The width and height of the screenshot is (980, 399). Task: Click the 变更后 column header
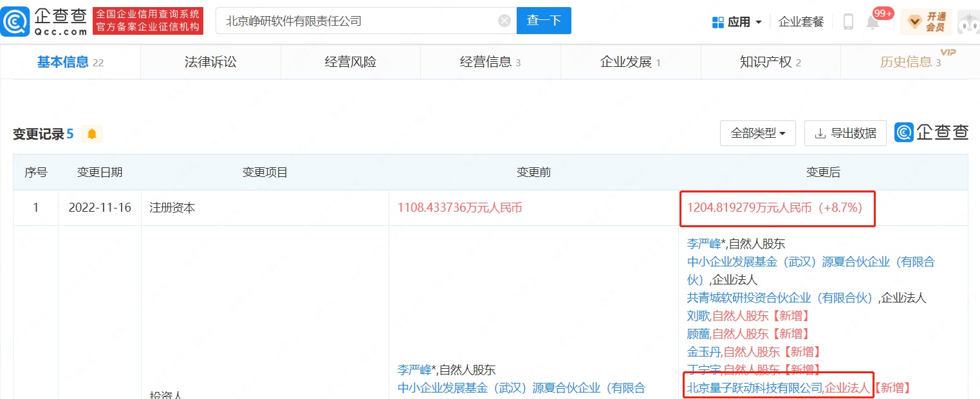[x=824, y=172]
